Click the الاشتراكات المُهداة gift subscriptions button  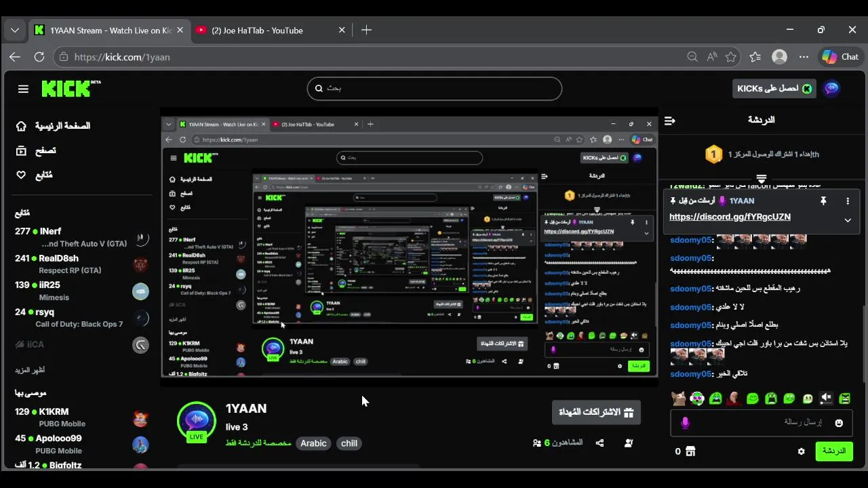click(x=596, y=412)
